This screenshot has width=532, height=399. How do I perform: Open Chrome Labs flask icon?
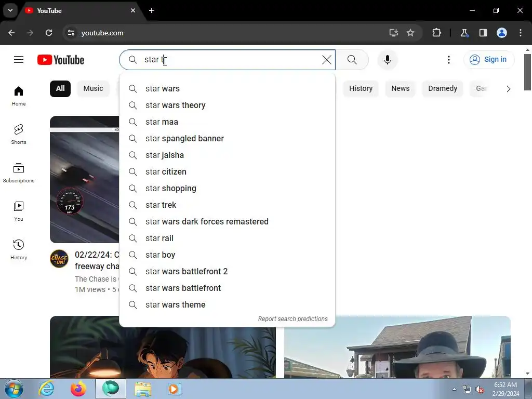464,33
